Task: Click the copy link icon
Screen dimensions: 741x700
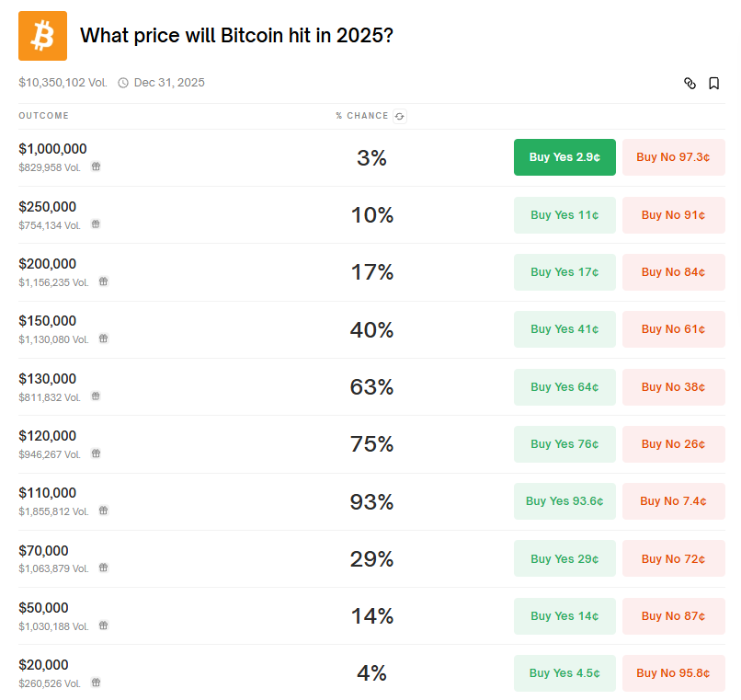Action: tap(690, 84)
